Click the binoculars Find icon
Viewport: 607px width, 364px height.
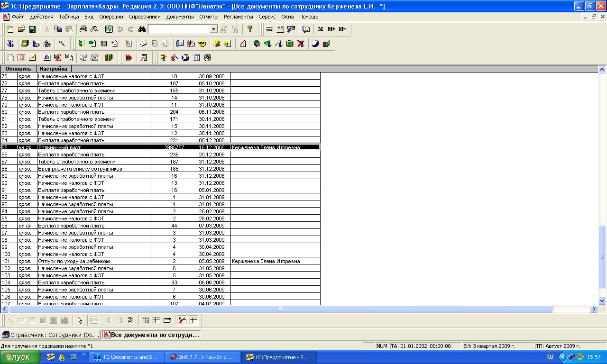click(x=142, y=29)
